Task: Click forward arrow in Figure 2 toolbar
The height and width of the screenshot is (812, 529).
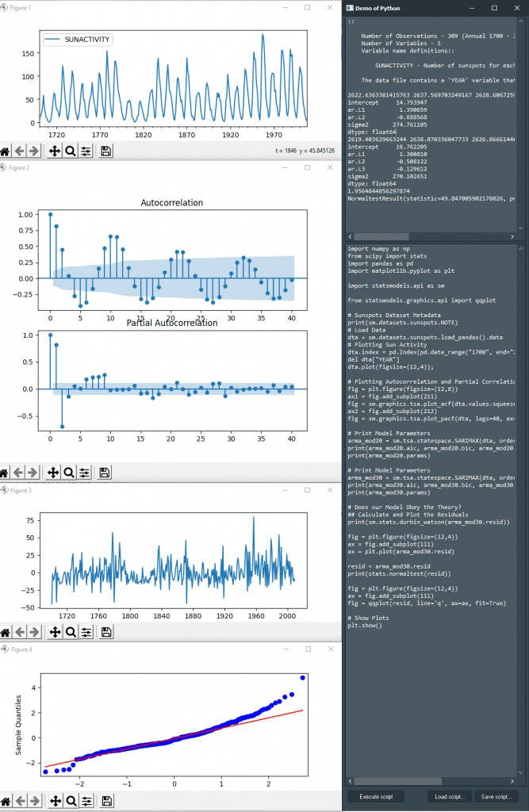Action: [33, 473]
